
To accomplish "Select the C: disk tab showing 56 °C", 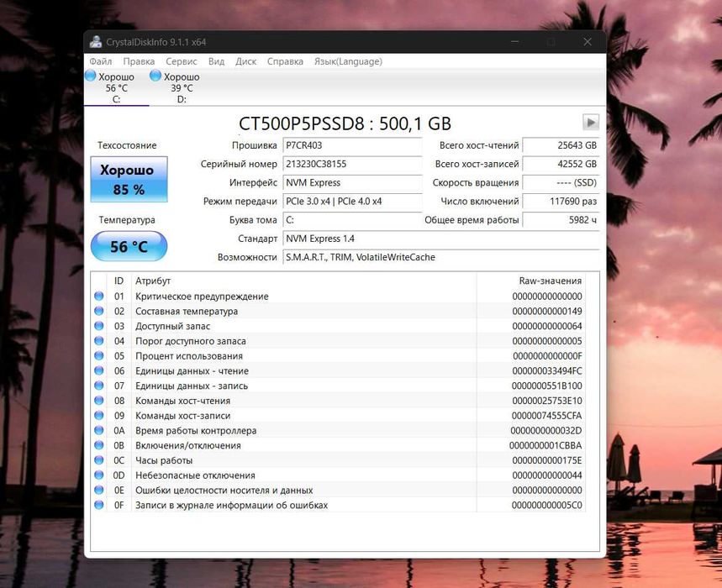I will pos(116,87).
